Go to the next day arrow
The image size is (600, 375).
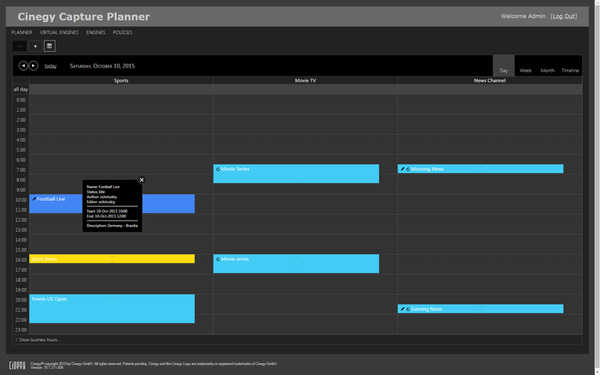click(34, 66)
